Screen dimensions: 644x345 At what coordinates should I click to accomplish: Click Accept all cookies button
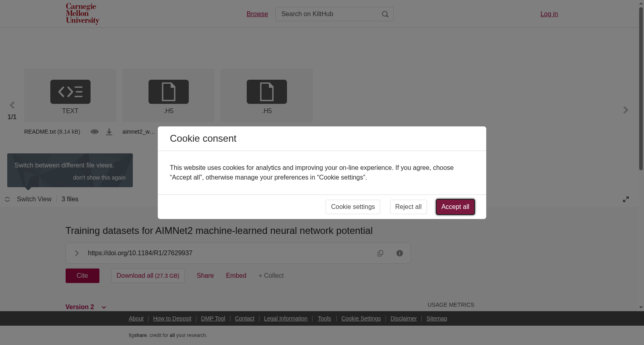[455, 207]
